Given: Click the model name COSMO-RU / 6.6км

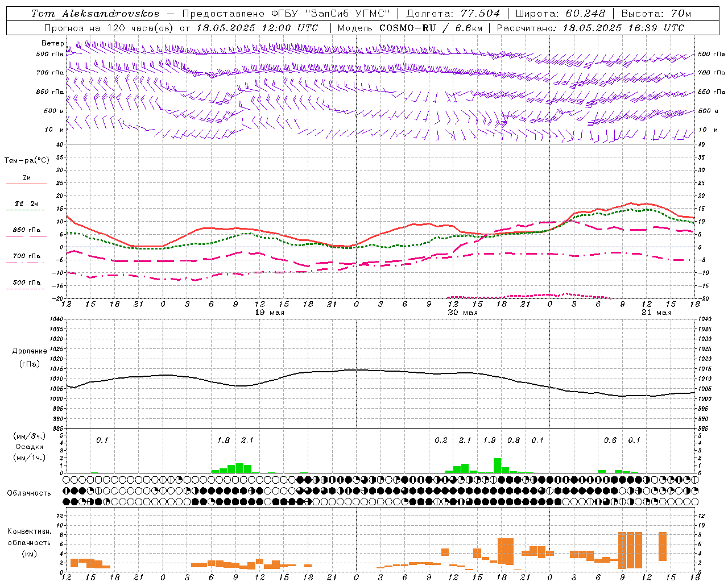Looking at the screenshot, I should click(x=431, y=28).
